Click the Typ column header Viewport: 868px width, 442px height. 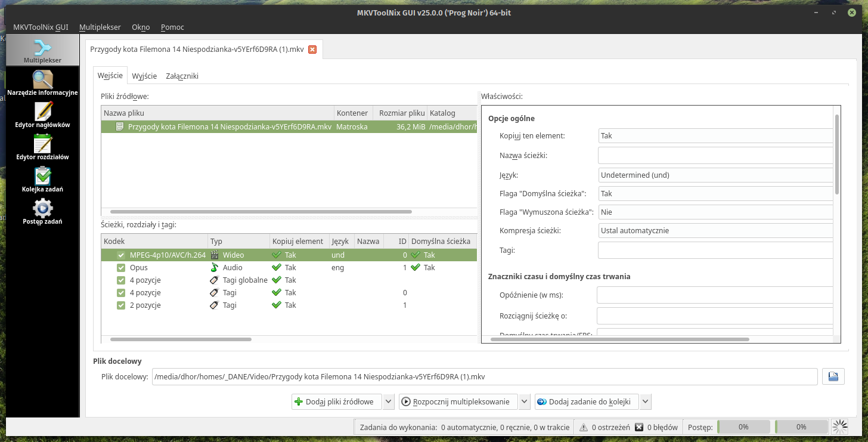click(x=238, y=241)
